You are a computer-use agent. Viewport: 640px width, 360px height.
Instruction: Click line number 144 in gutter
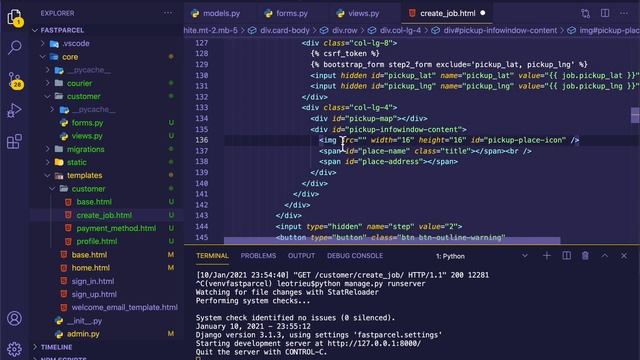(202, 227)
